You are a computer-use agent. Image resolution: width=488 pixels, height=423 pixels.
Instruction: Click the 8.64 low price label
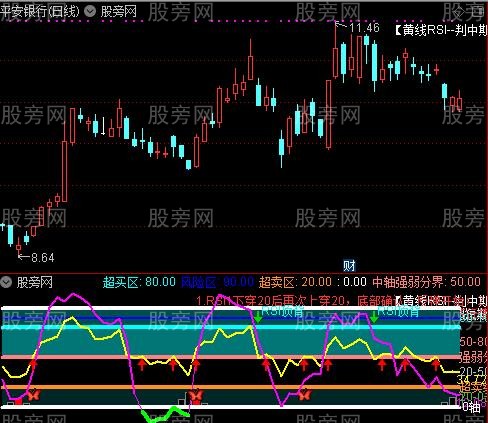click(42, 257)
